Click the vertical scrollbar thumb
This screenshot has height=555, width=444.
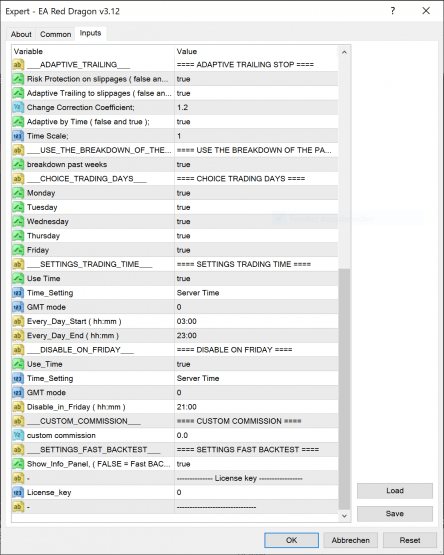[344, 389]
